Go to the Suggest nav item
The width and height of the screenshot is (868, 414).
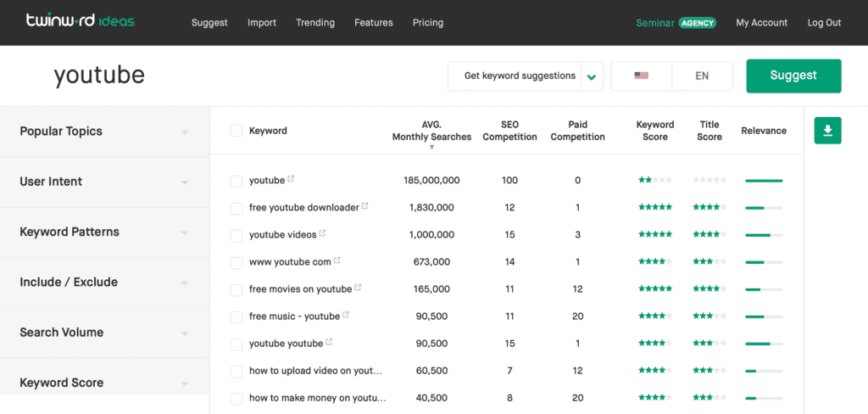click(209, 23)
